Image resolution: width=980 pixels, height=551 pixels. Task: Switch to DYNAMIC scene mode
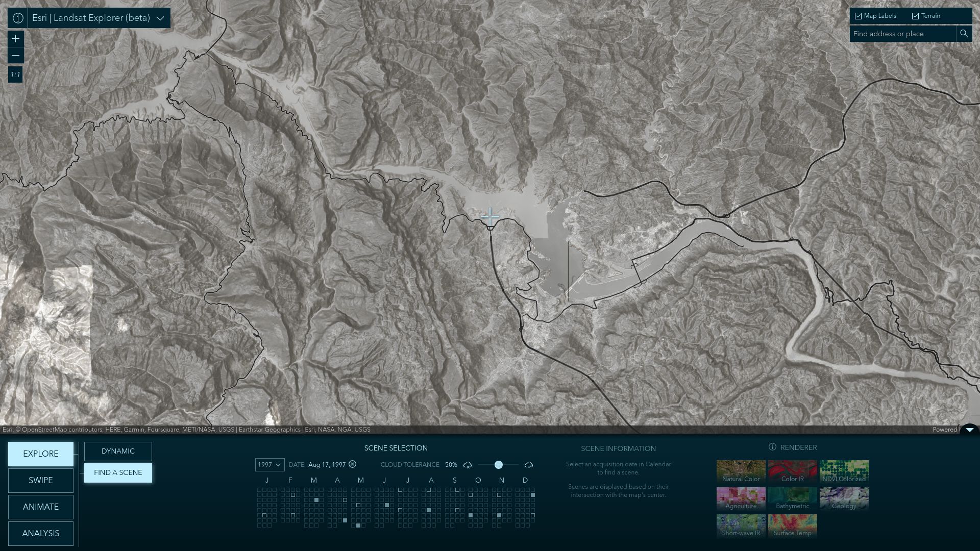coord(118,451)
